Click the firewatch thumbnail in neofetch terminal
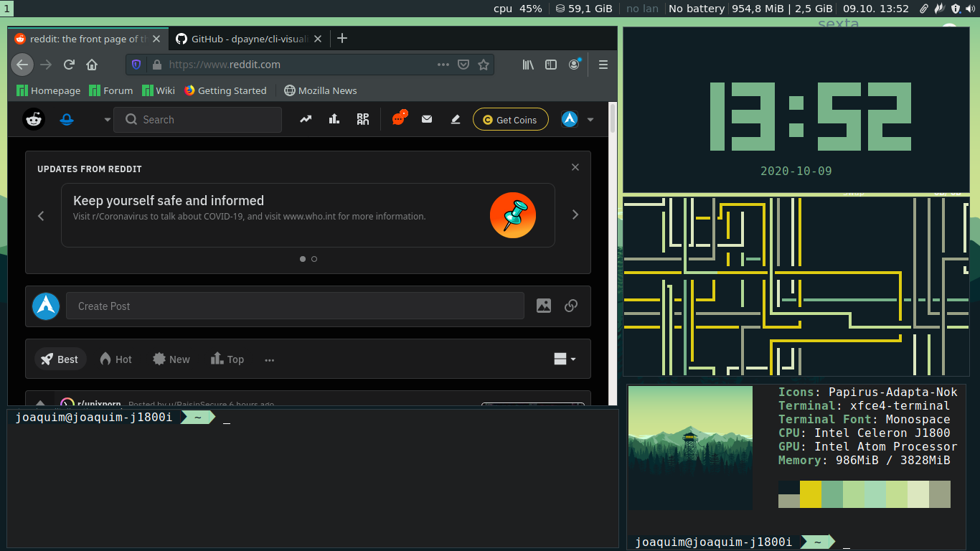980x551 pixels. pos(690,448)
